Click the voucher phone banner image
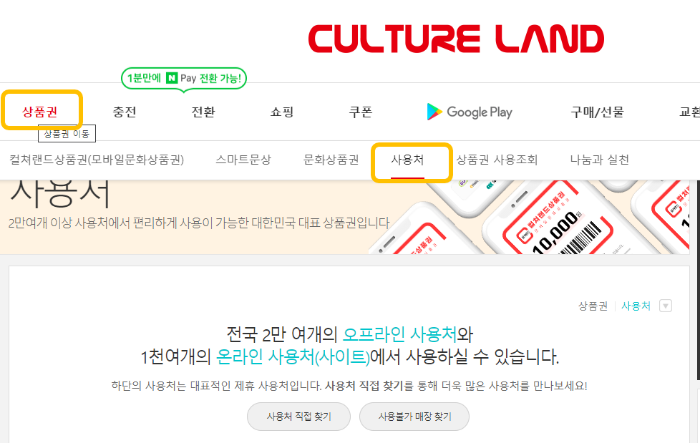 click(531, 217)
